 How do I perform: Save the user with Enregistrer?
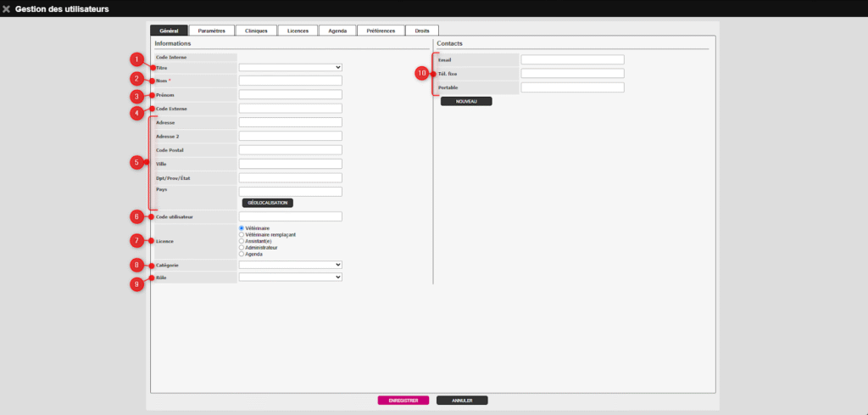click(403, 400)
